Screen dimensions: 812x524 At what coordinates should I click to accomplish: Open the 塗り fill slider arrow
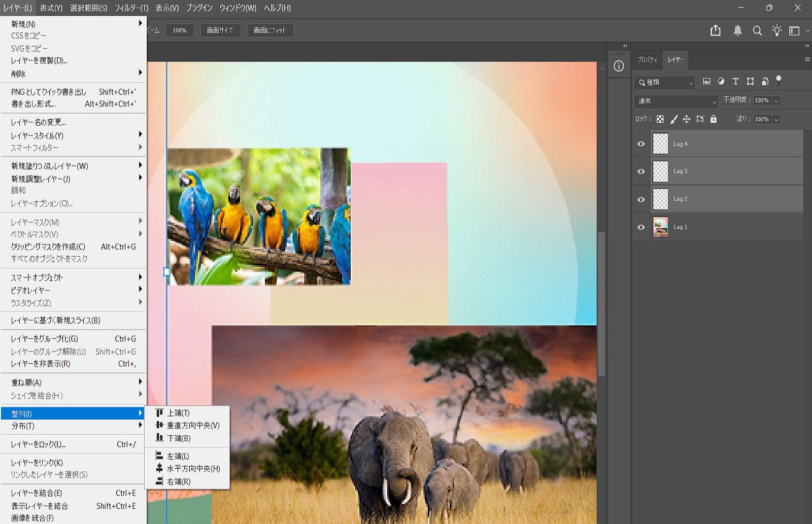click(776, 119)
